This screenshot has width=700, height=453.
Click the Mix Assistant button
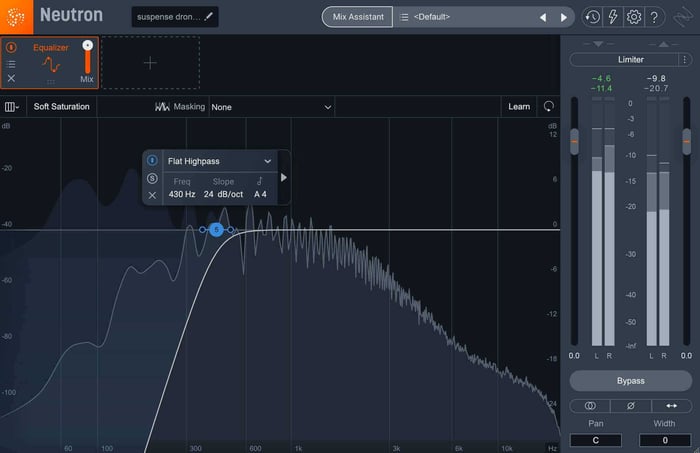(x=358, y=17)
